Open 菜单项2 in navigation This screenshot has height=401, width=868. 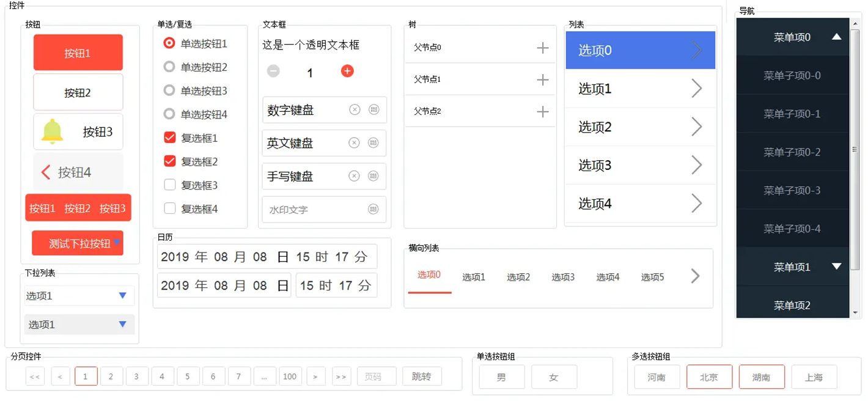click(792, 305)
